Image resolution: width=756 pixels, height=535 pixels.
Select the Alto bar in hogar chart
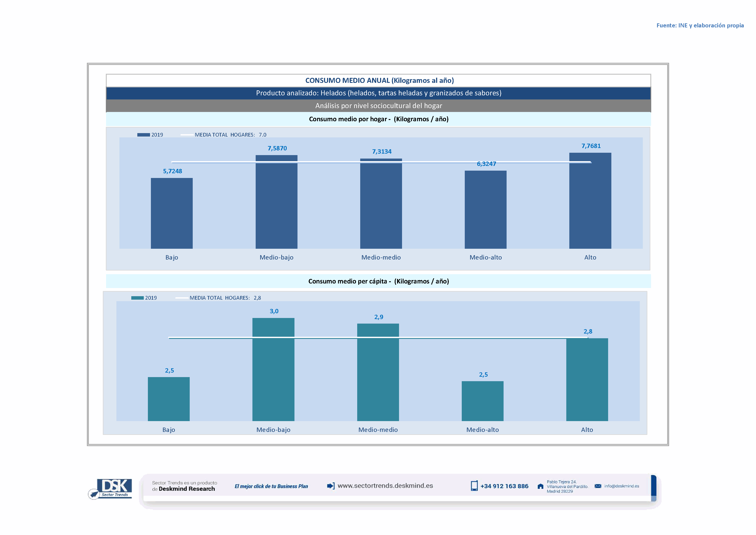tap(590, 204)
